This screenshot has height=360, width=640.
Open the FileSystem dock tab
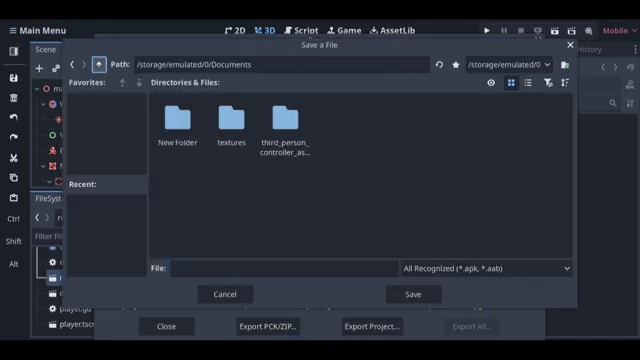(48, 199)
